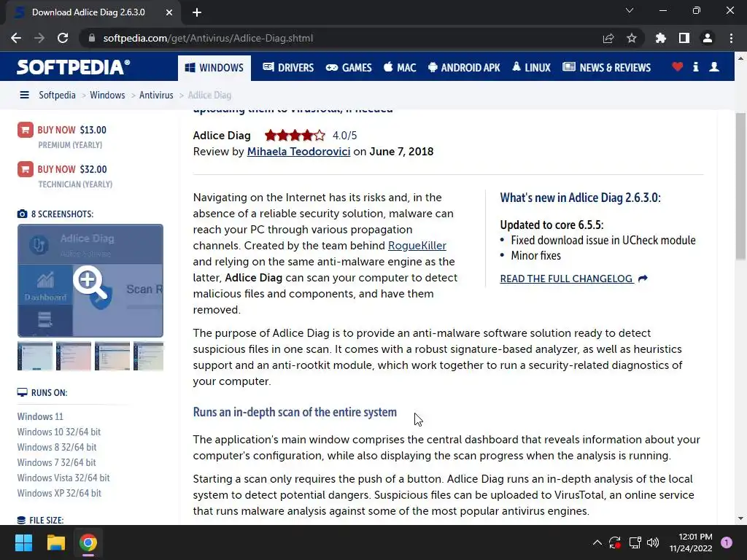Buy the $13.00 Premium yearly license
This screenshot has width=747, height=560.
coord(72,130)
